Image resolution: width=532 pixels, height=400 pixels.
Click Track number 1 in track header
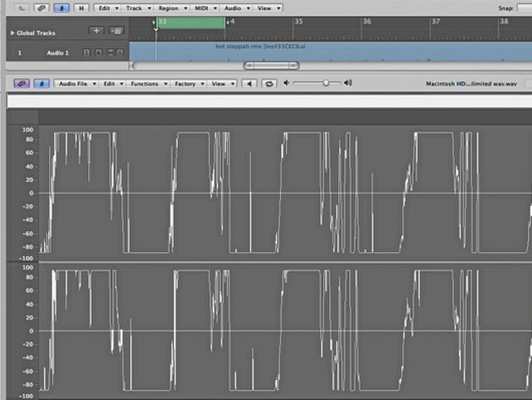(20, 53)
